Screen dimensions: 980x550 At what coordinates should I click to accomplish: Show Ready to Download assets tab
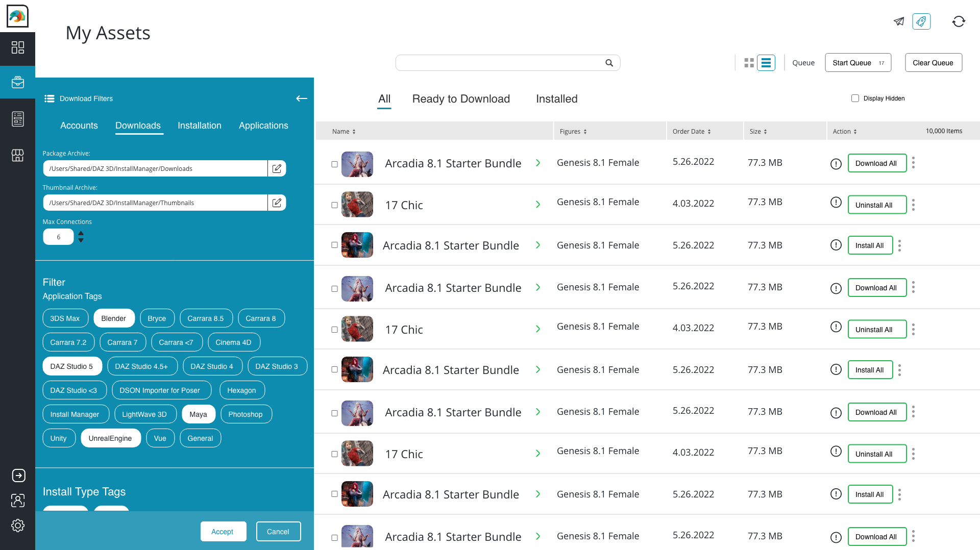(x=461, y=99)
